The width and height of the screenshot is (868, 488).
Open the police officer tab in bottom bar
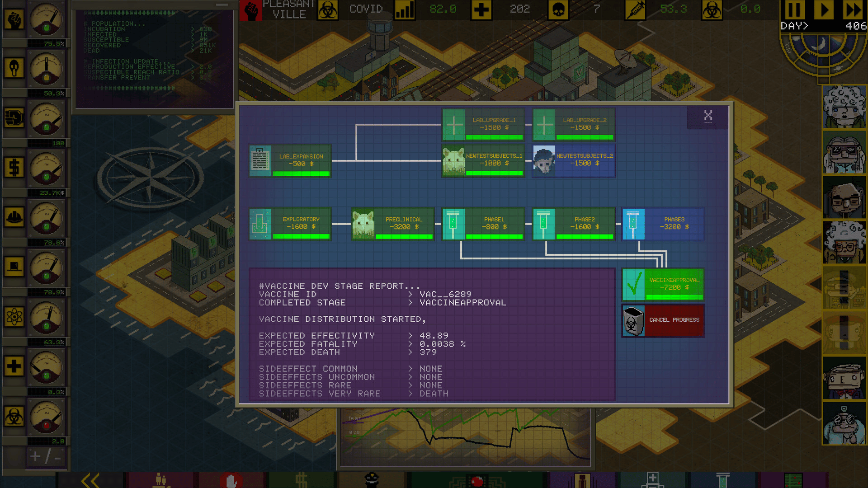[x=372, y=480]
